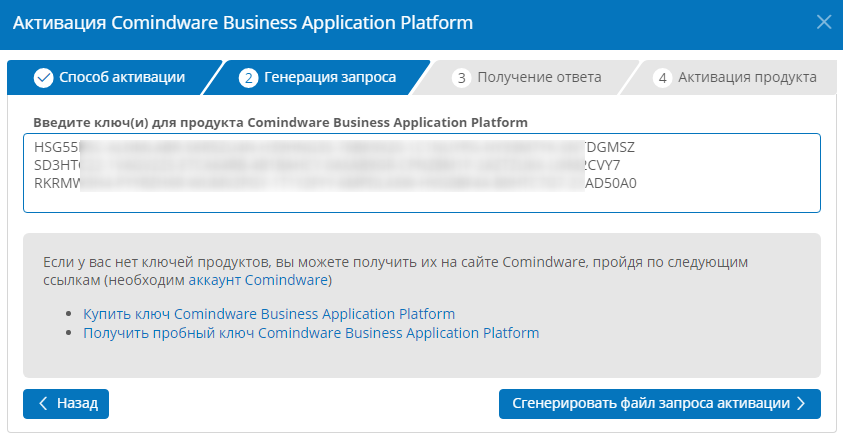Image resolution: width=843 pixels, height=436 pixels.
Task: Click the step number 3 circle
Action: pyautogui.click(x=461, y=78)
